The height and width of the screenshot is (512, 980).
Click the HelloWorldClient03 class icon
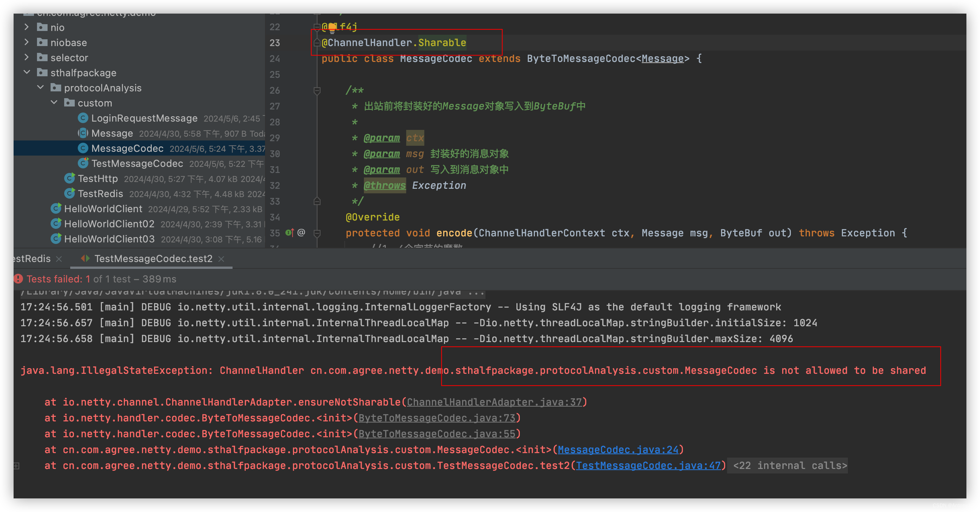pos(56,239)
